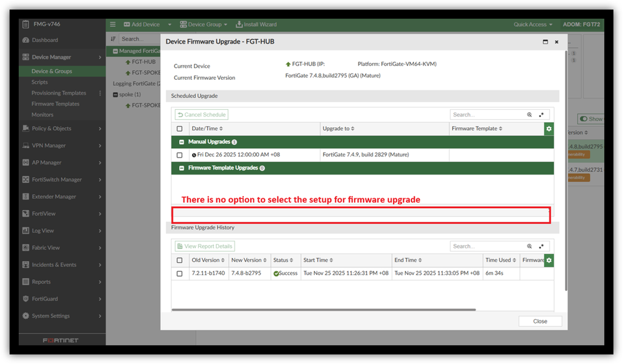This screenshot has width=623, height=364.
Task: Click the FortiGuard shield icon
Action: pyautogui.click(x=26, y=299)
